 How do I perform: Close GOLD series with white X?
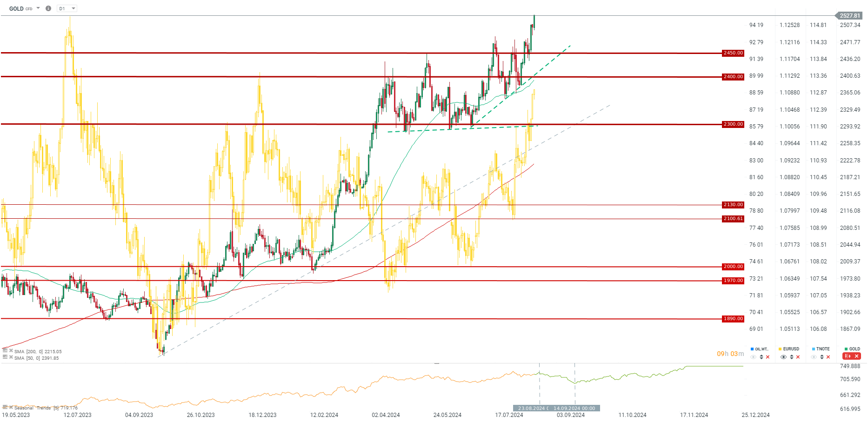(857, 356)
